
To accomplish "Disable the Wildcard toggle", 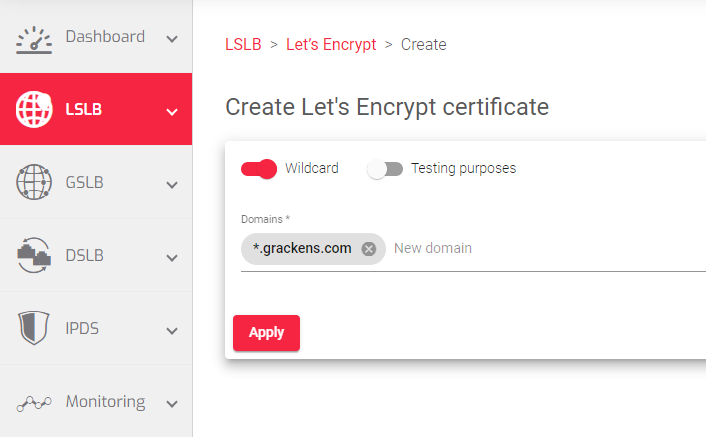I will coord(259,169).
